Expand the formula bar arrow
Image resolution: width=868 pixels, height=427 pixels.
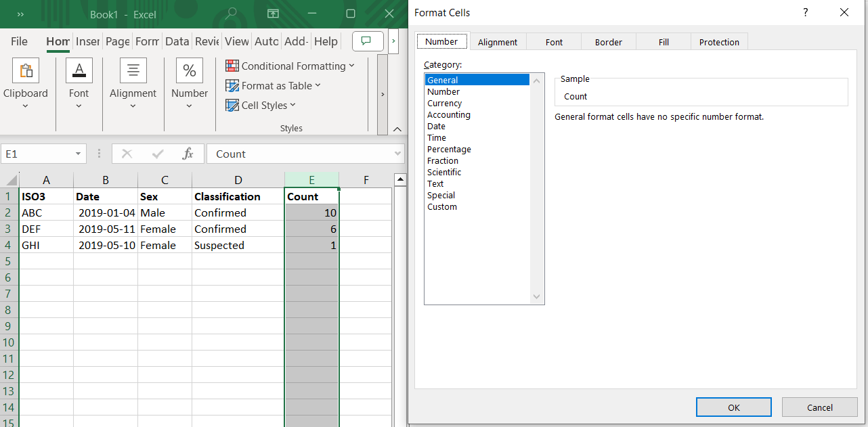(x=397, y=154)
